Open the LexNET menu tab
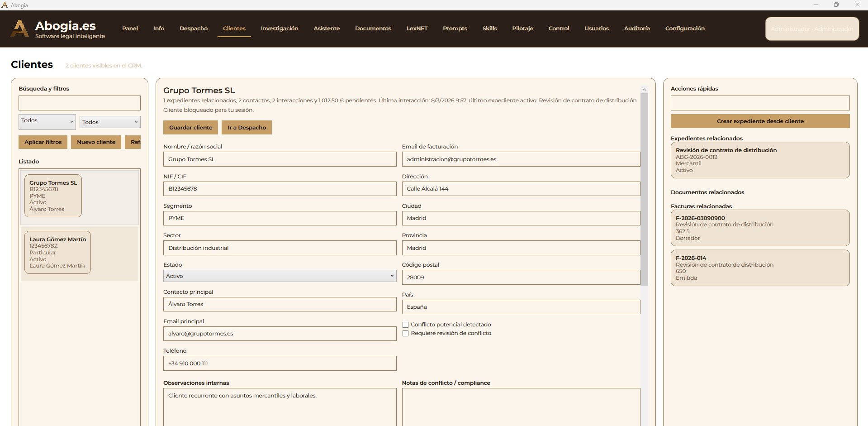The height and width of the screenshot is (426, 868). 417,29
